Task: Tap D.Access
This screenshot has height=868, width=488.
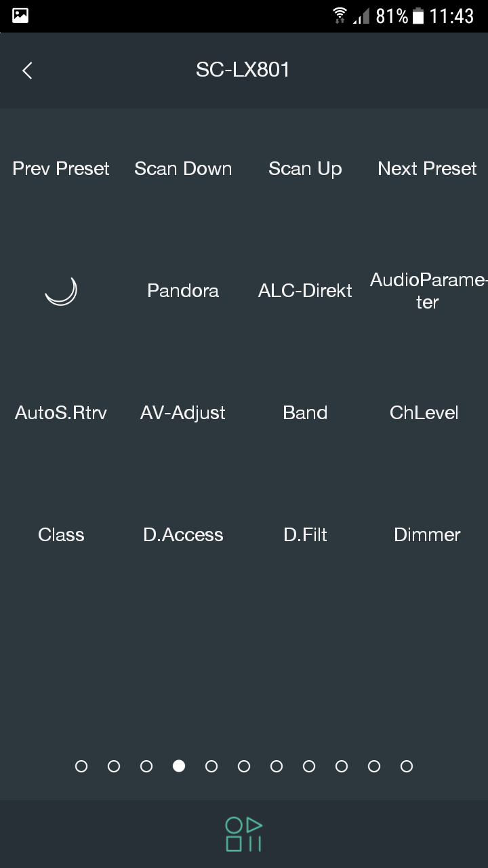Action: click(183, 535)
